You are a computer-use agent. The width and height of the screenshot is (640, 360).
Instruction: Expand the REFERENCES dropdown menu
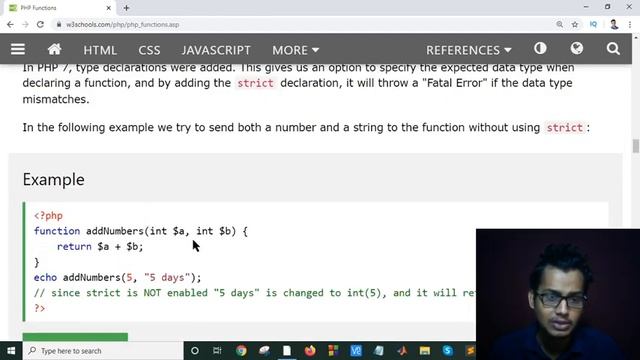(469, 50)
